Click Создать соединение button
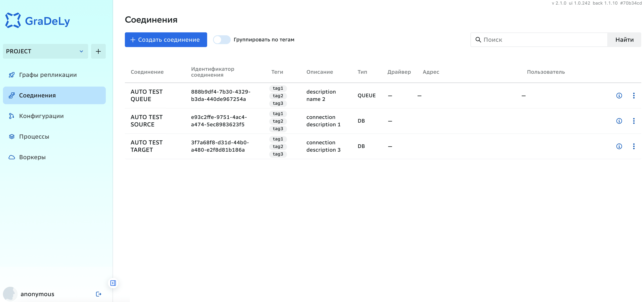 point(166,40)
